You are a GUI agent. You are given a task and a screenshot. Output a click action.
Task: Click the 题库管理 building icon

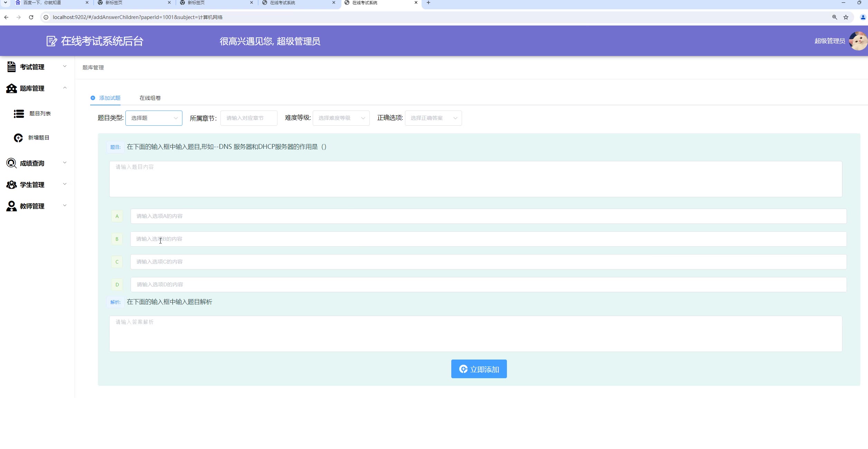[11, 88]
